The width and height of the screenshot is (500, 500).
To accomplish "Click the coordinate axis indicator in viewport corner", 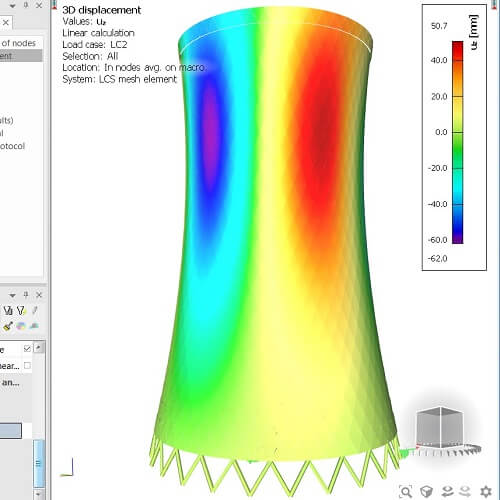I will pyautogui.click(x=67, y=467).
